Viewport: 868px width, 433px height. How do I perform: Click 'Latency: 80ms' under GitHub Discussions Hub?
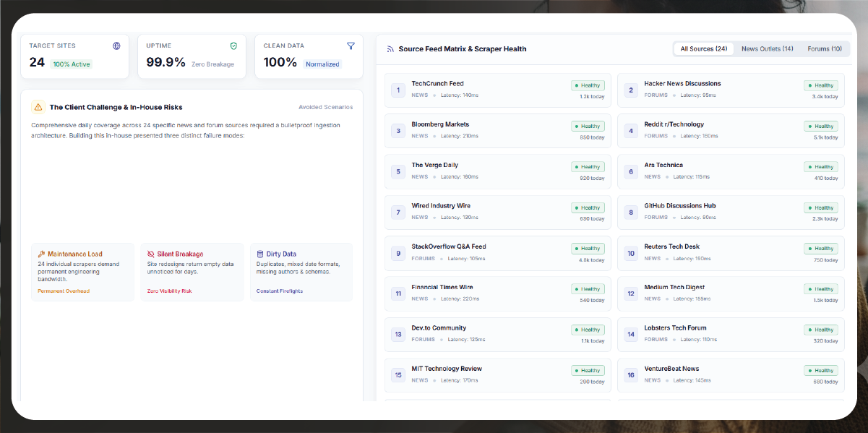click(698, 217)
